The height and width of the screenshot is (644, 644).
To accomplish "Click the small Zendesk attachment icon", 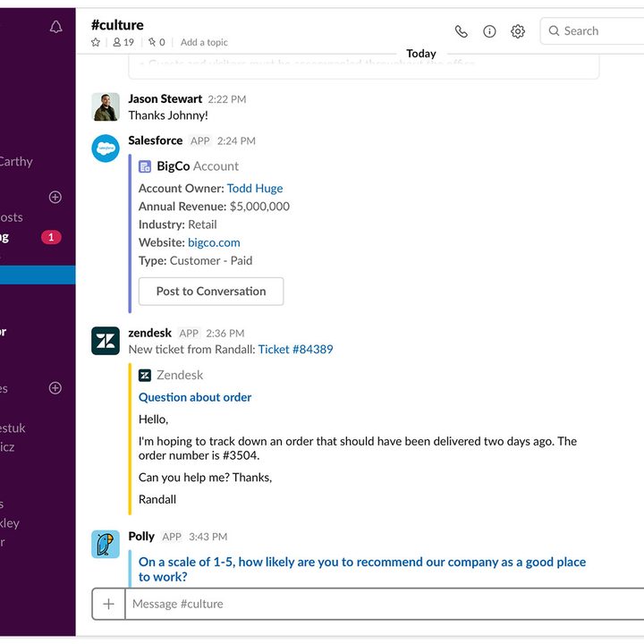I will tap(145, 376).
